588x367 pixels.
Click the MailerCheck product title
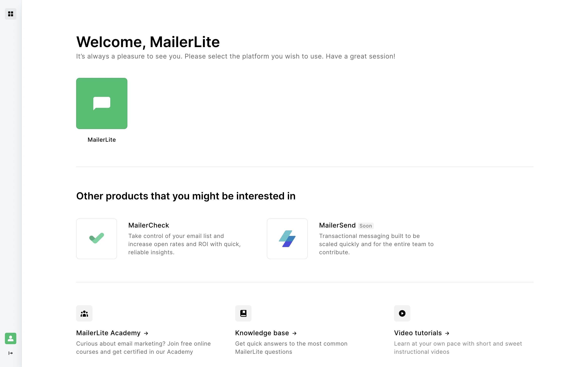point(148,225)
